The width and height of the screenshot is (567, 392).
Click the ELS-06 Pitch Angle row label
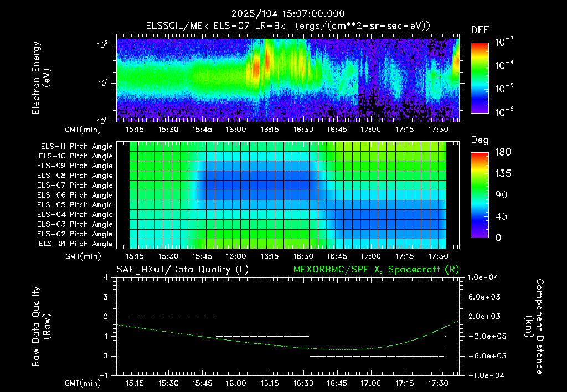click(75, 195)
